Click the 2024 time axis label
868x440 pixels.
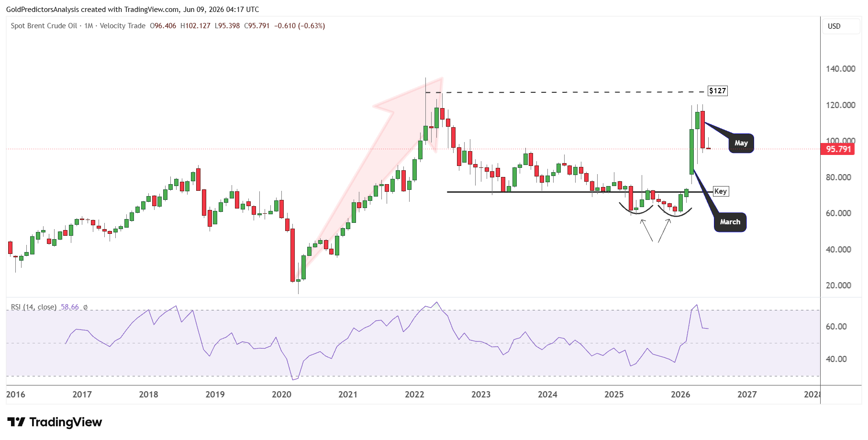click(x=548, y=395)
